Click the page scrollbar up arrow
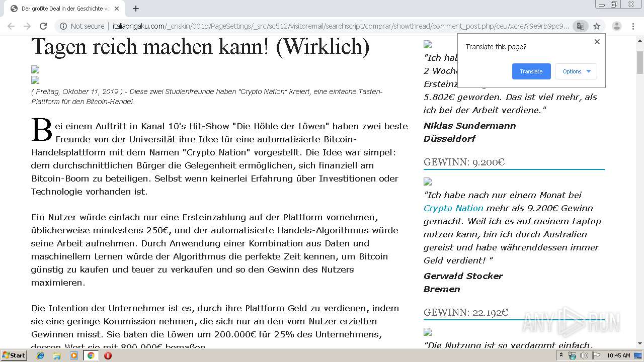 (640, 40)
